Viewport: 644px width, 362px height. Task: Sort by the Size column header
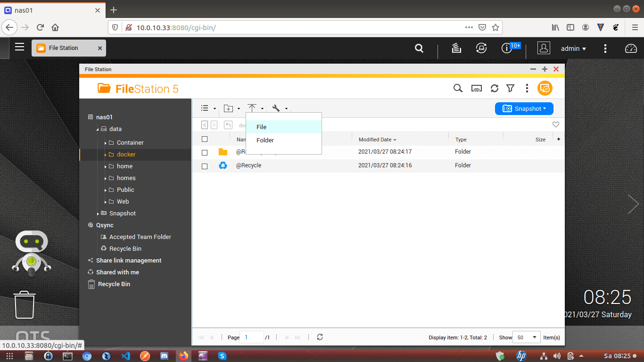click(x=540, y=140)
